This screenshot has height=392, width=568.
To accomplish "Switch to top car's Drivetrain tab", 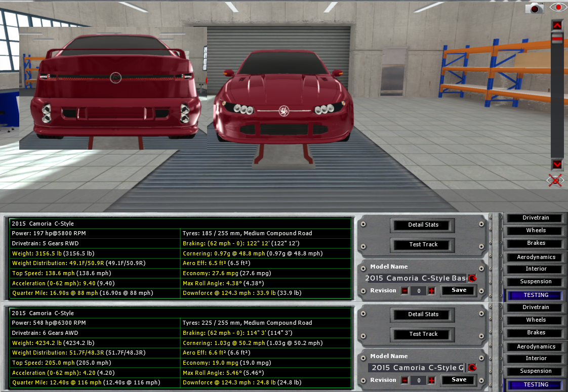I will click(536, 218).
